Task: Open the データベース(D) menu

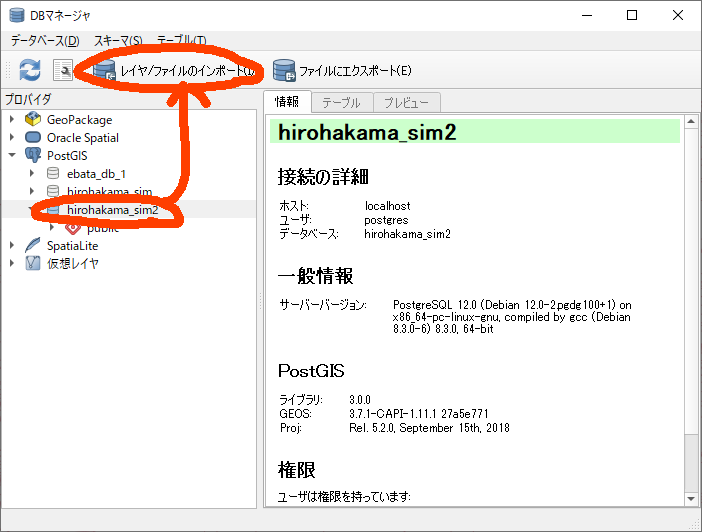Action: click(x=44, y=41)
